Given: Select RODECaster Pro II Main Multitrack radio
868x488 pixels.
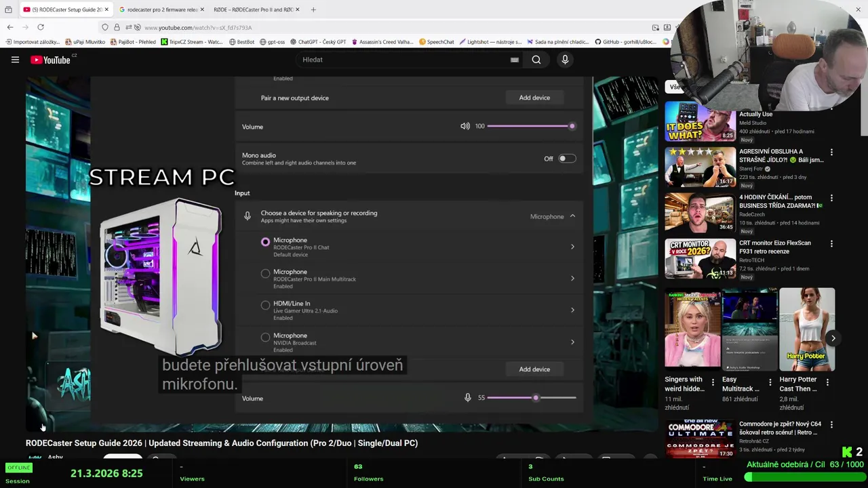Looking at the screenshot, I should (x=265, y=274).
